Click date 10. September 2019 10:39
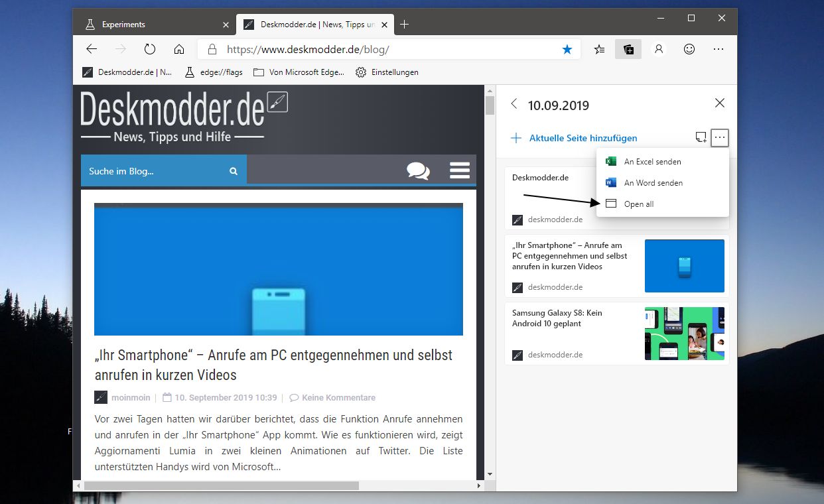Image resolution: width=824 pixels, height=504 pixels. point(226,398)
